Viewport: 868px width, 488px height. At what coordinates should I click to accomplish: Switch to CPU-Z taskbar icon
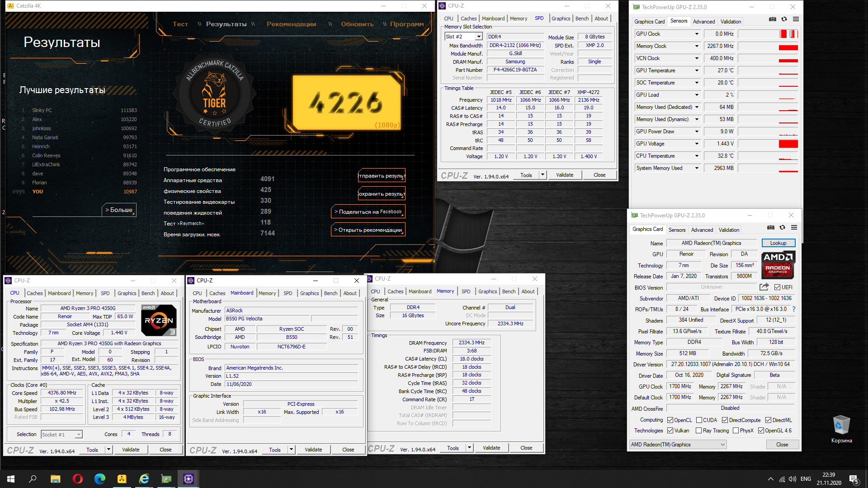pos(189,479)
